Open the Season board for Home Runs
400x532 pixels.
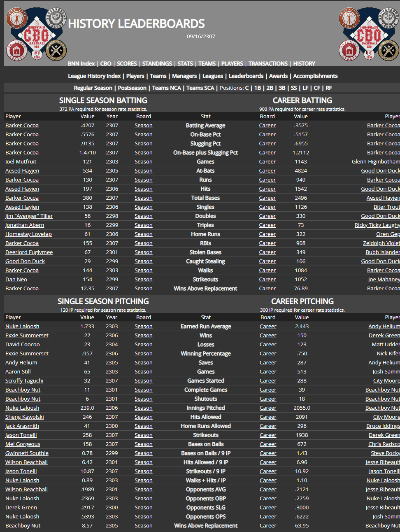pyautogui.click(x=143, y=234)
